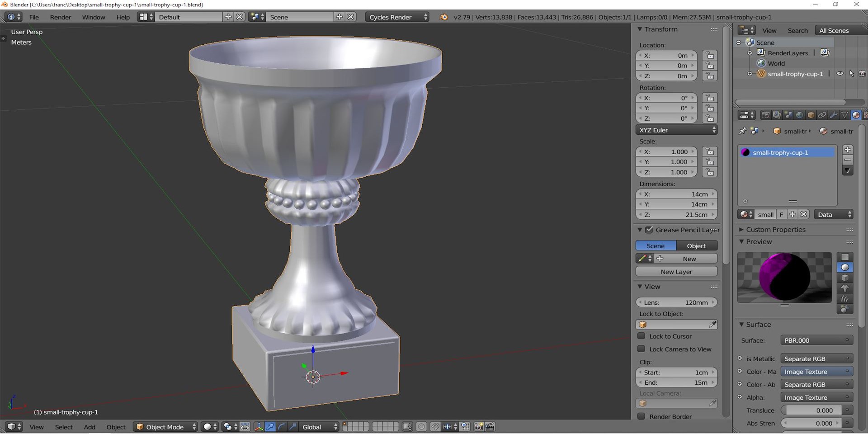Collapse the Surface panel
This screenshot has width=868, height=434.
(741, 325)
